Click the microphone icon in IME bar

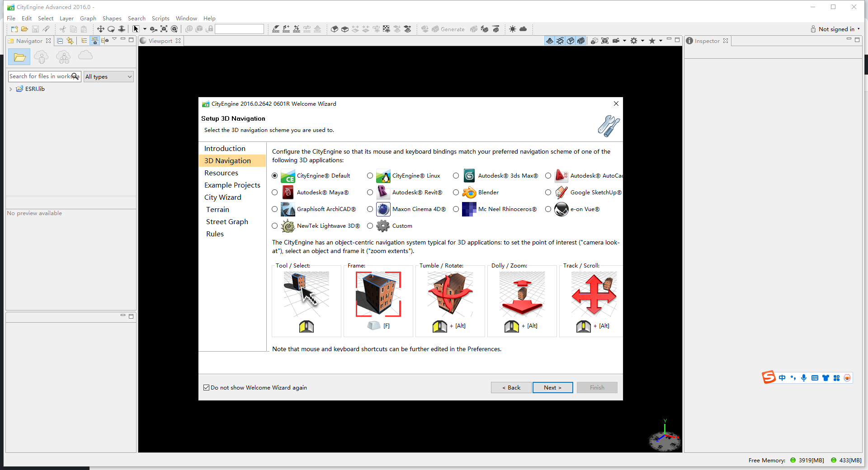[804, 378]
